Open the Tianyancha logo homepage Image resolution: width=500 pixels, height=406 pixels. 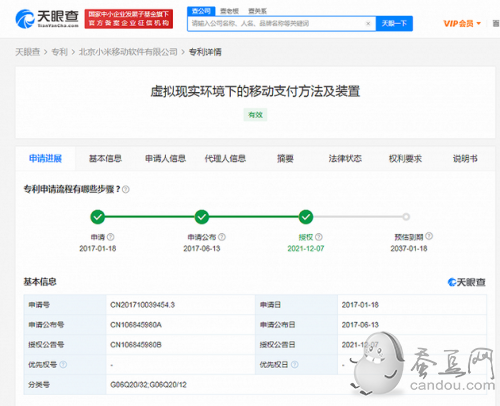tap(47, 19)
